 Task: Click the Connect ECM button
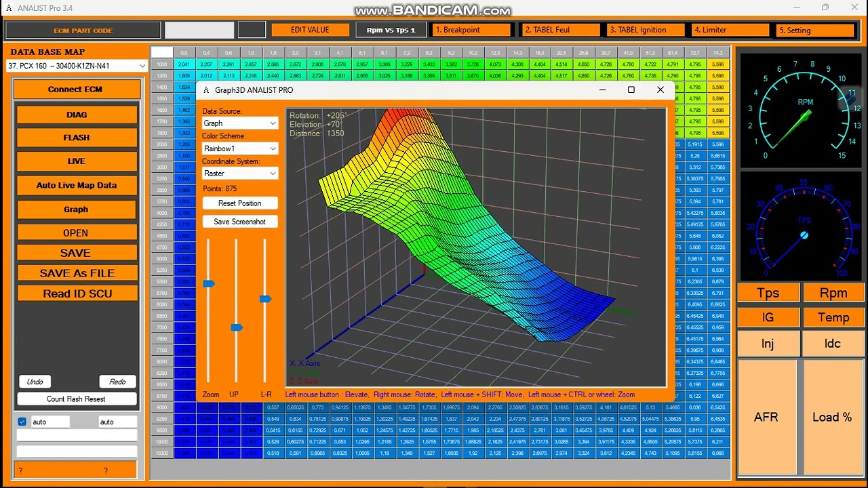[77, 89]
